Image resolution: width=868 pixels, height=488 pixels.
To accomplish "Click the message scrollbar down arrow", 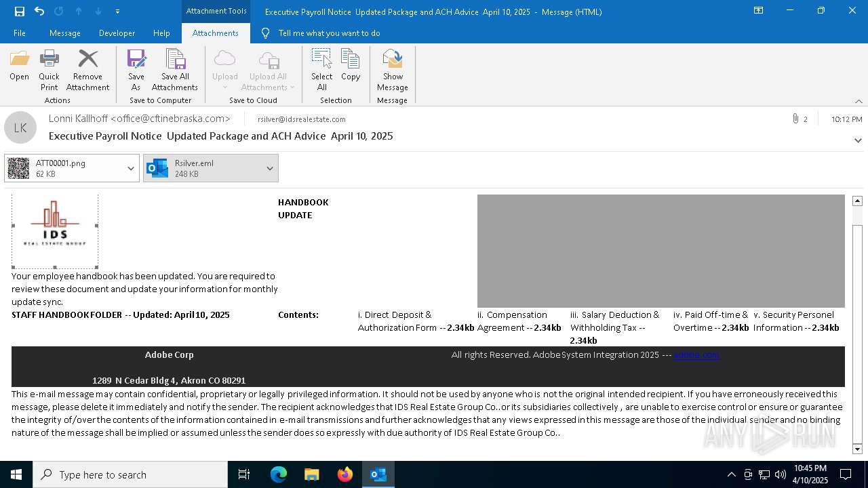I will pos(857,449).
